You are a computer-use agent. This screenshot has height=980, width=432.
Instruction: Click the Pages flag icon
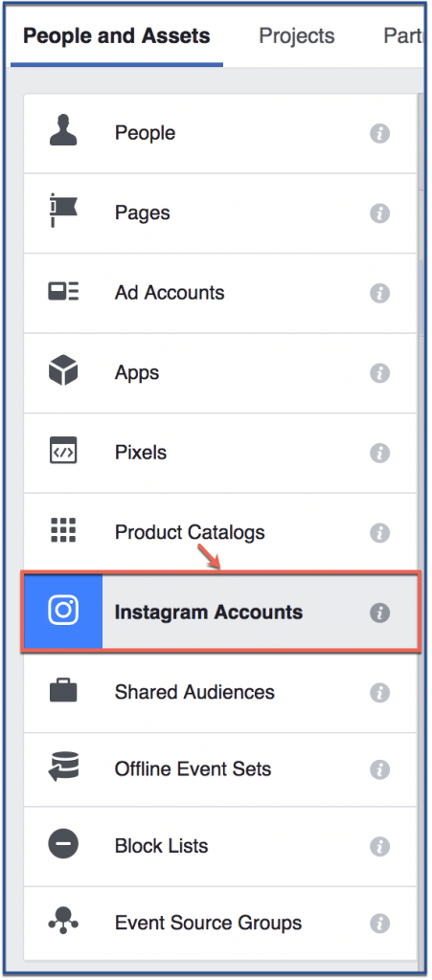[x=63, y=212]
